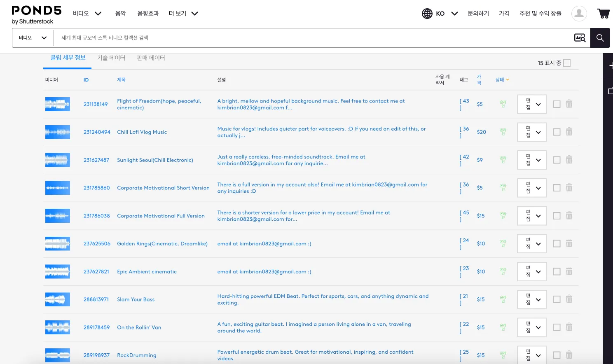
Task: Open the shopping cart icon
Action: 604,14
